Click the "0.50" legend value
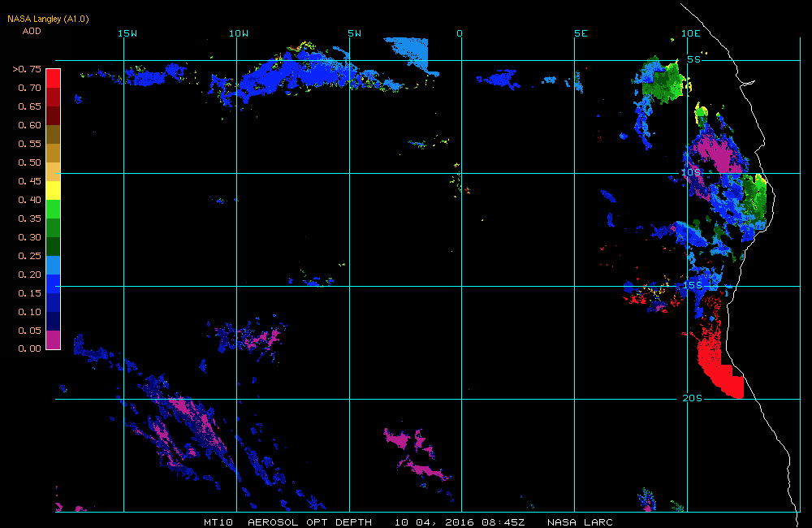Image resolution: width=812 pixels, height=528 pixels. pyautogui.click(x=29, y=162)
